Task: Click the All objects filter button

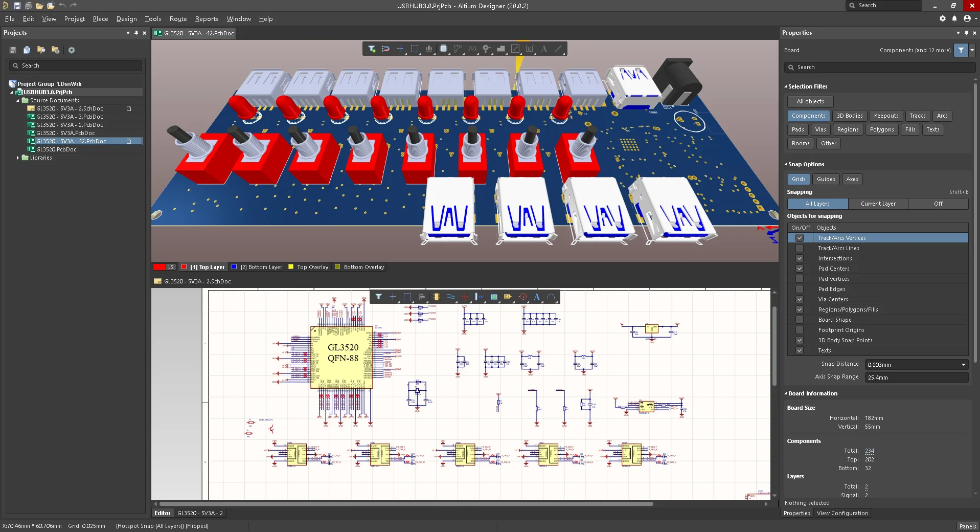Action: pyautogui.click(x=810, y=101)
